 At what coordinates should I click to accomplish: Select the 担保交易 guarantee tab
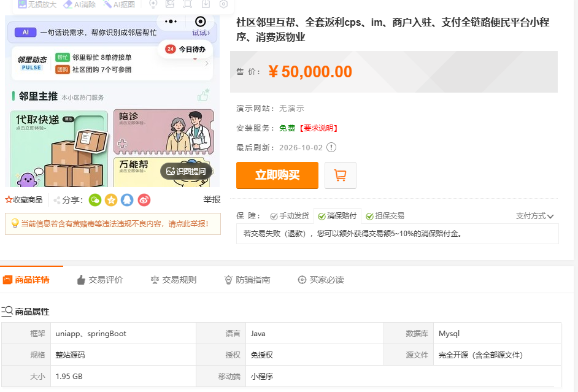tap(385, 216)
